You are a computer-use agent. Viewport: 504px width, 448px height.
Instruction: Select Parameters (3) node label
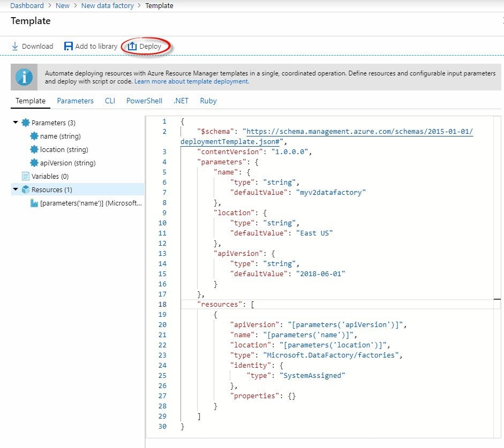click(54, 123)
